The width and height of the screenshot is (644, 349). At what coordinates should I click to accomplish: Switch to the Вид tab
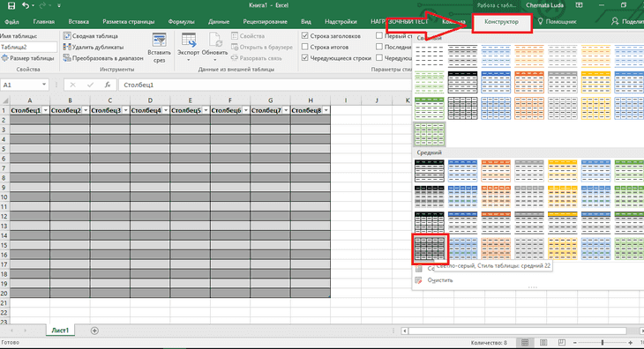pyautogui.click(x=306, y=22)
